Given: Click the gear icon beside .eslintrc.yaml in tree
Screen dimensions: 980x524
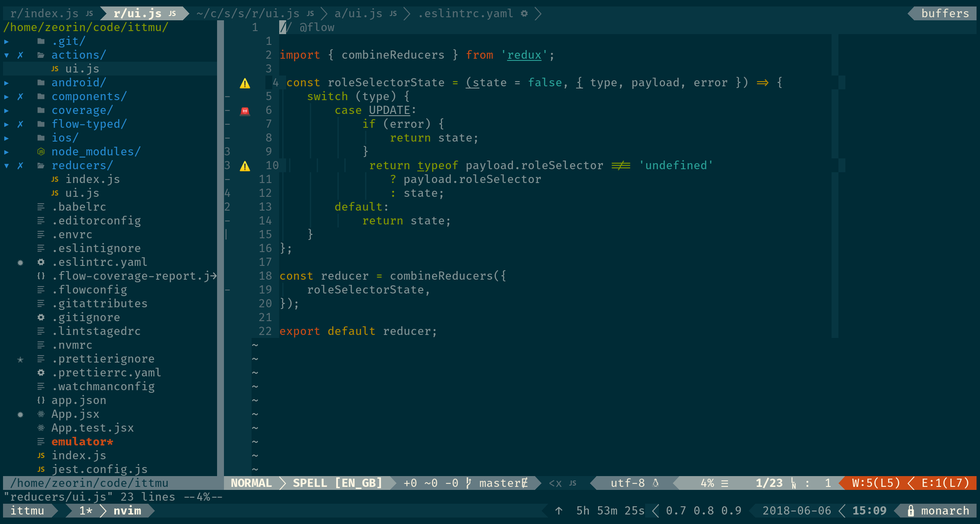Looking at the screenshot, I should [x=41, y=262].
